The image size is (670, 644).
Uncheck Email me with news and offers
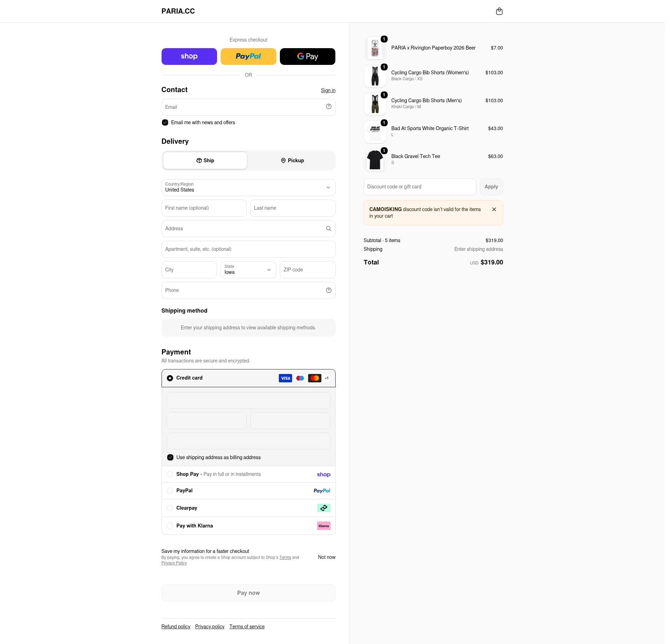(165, 122)
